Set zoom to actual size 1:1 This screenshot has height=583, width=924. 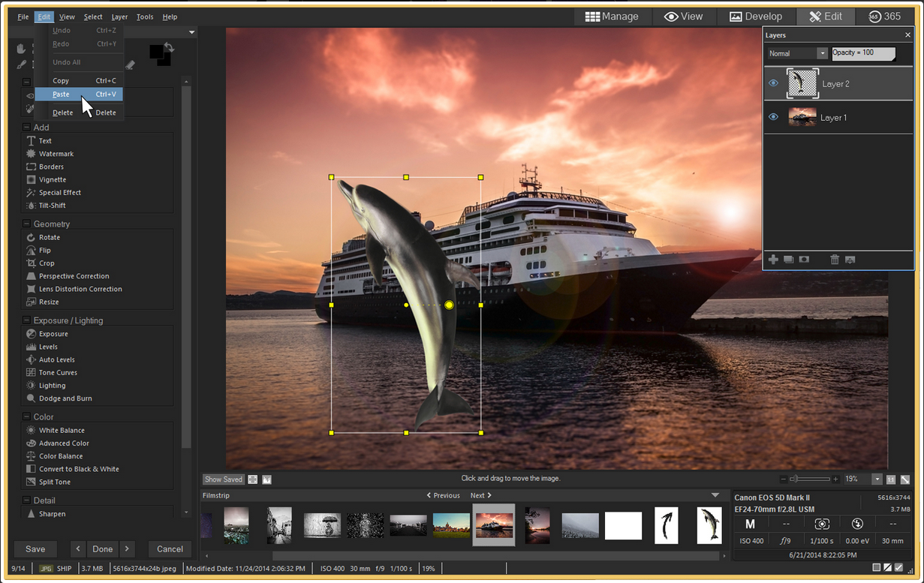[891, 479]
